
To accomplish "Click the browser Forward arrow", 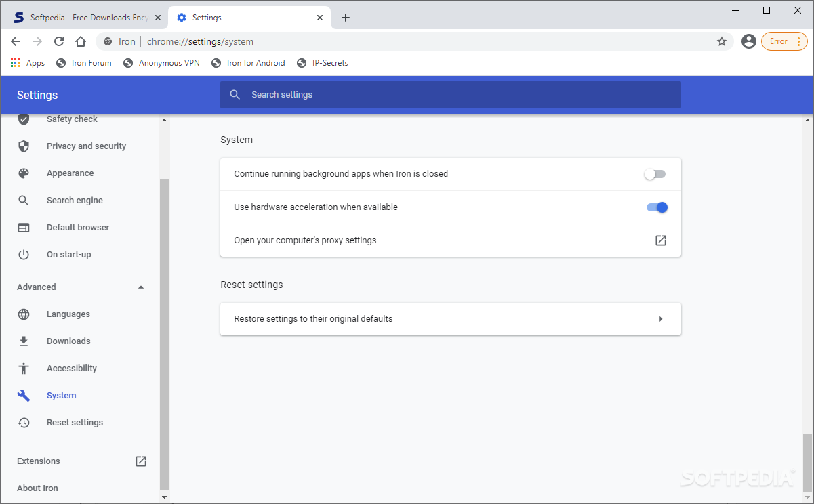I will (x=37, y=41).
